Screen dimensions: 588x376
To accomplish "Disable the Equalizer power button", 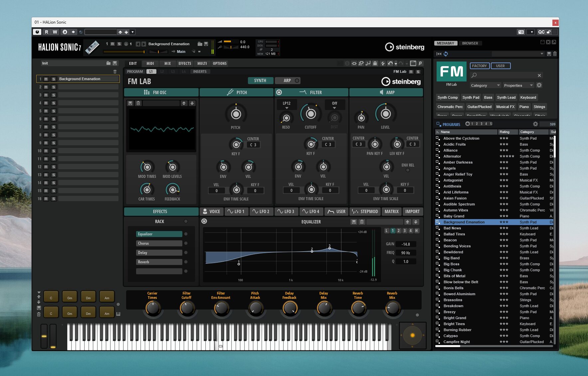I will pyautogui.click(x=204, y=221).
